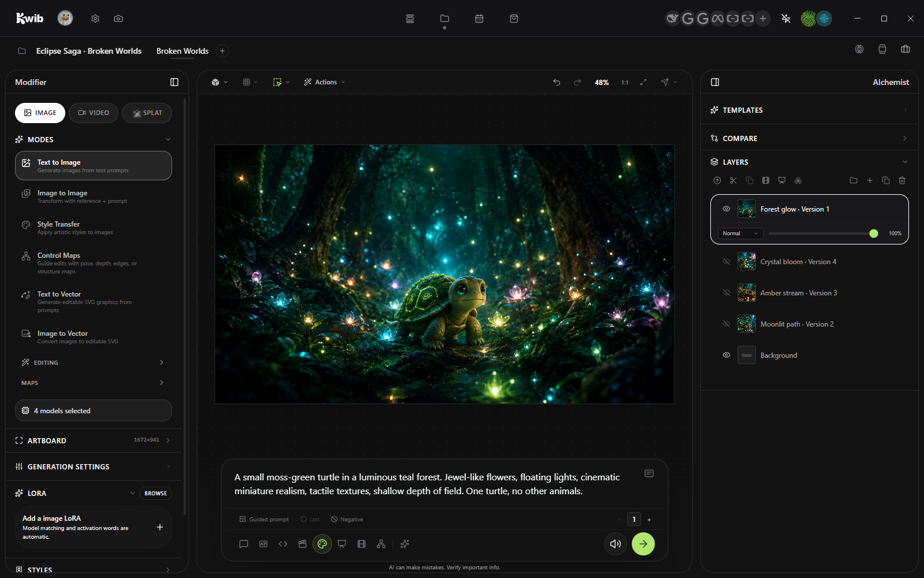Viewport: 924px width, 578px height.
Task: Expand the Compare section
Action: pos(809,138)
